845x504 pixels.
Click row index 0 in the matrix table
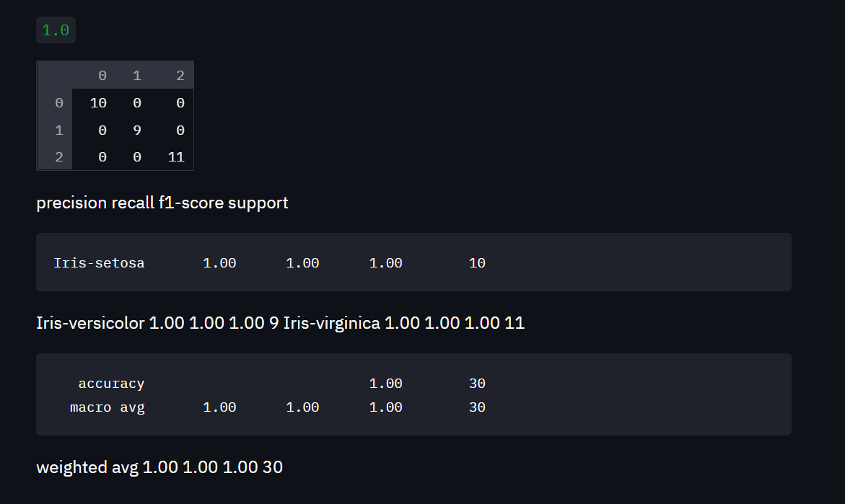[58, 103]
